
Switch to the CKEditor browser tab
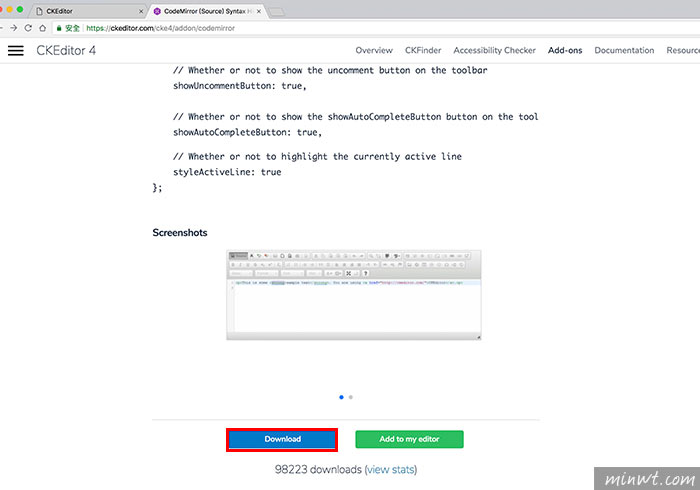click(x=89, y=11)
